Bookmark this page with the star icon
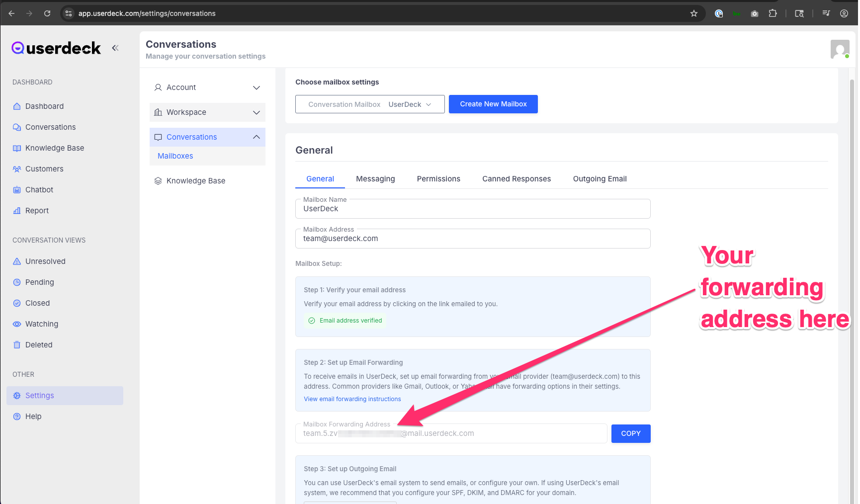The image size is (860, 504). 694,13
